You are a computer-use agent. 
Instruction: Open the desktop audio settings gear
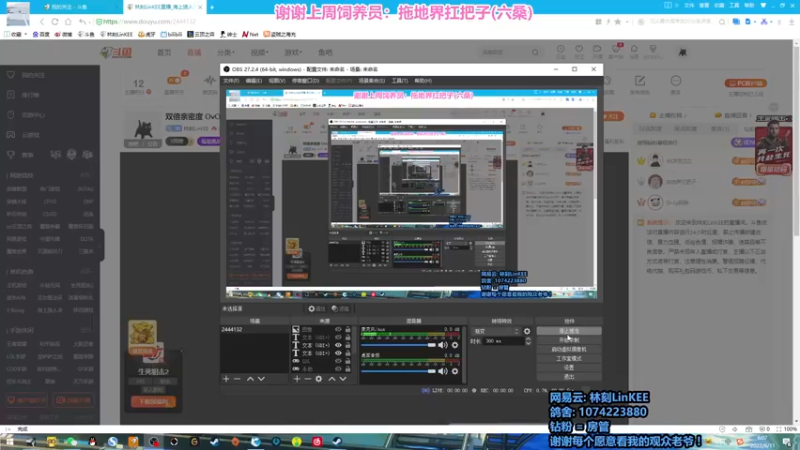tap(455, 371)
